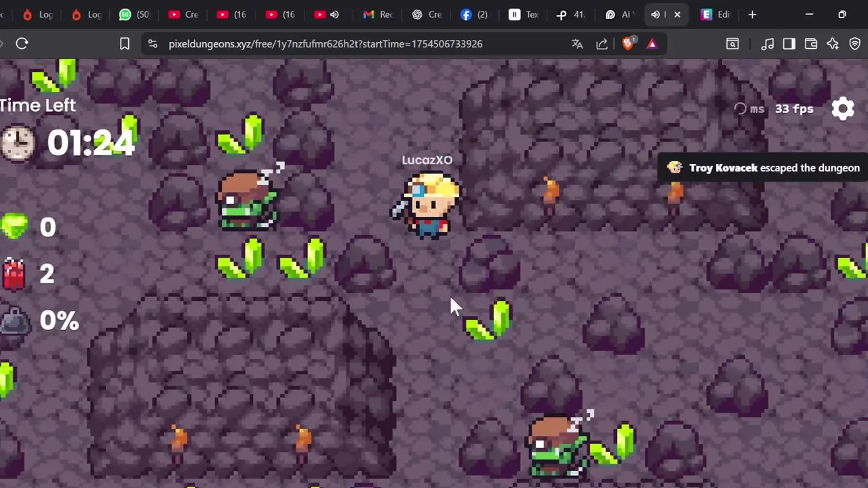
Task: Switch to the ChatGPT Cre tab
Action: [x=427, y=14]
